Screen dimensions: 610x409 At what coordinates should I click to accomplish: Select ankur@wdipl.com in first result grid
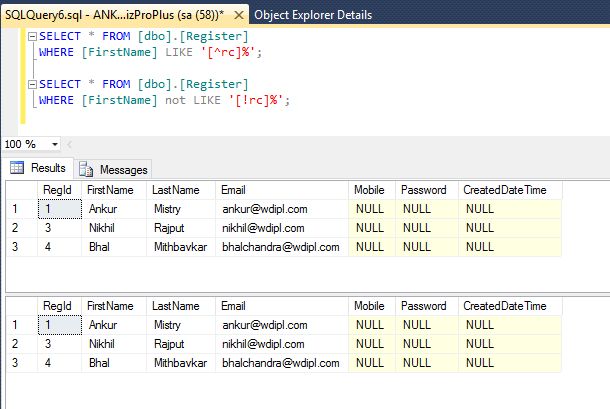[x=282, y=209]
